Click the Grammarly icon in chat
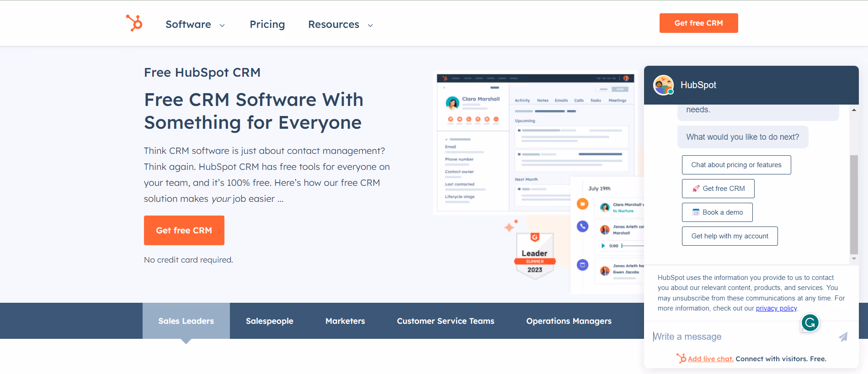 (x=810, y=323)
